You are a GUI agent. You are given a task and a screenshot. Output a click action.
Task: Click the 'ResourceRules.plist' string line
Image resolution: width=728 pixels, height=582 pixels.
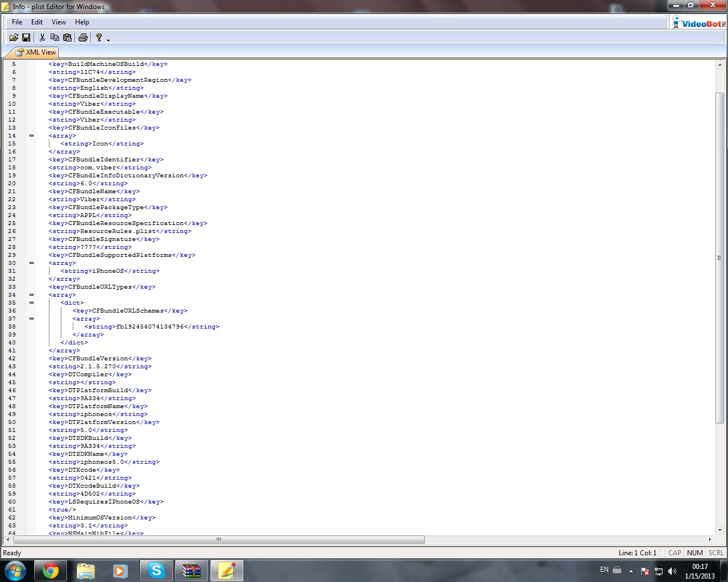click(x=120, y=231)
